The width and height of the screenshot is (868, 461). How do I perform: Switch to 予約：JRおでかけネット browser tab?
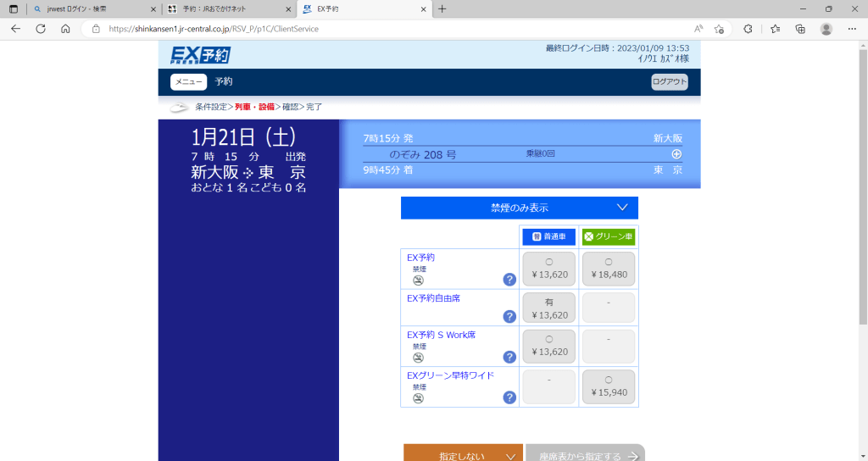(227, 8)
